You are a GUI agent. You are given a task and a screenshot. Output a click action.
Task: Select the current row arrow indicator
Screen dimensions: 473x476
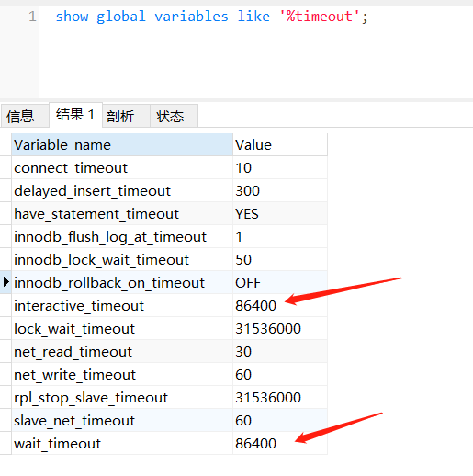point(6,282)
